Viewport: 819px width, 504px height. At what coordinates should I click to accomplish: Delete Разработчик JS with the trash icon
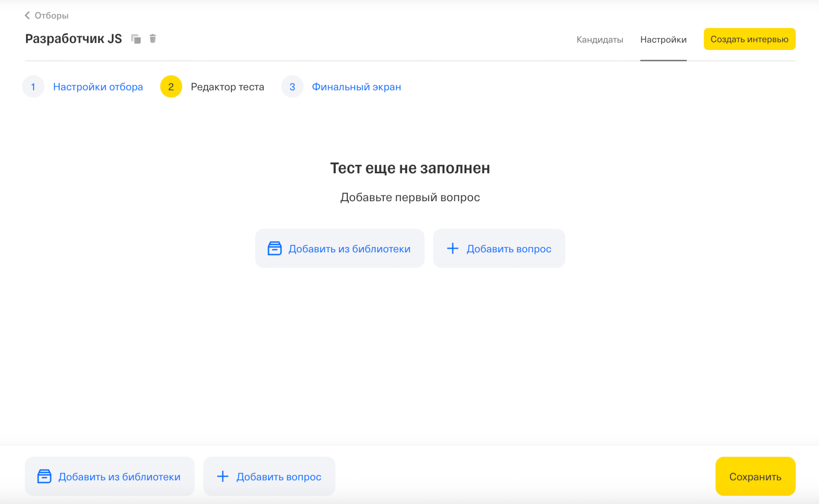click(153, 38)
